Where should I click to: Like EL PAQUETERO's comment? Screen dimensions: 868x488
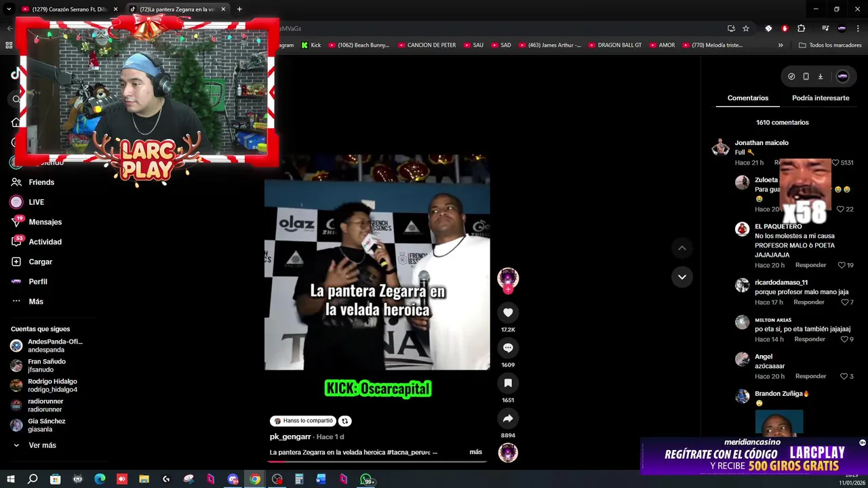(x=842, y=265)
